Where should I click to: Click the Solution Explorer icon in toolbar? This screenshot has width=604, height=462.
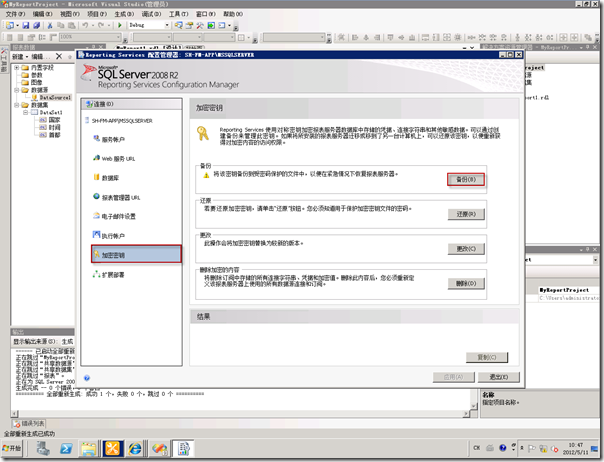click(178, 25)
